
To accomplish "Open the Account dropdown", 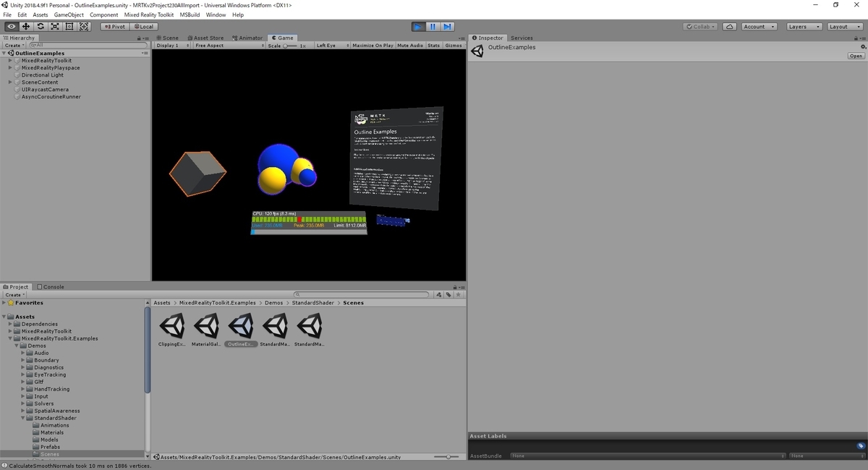I will point(759,27).
